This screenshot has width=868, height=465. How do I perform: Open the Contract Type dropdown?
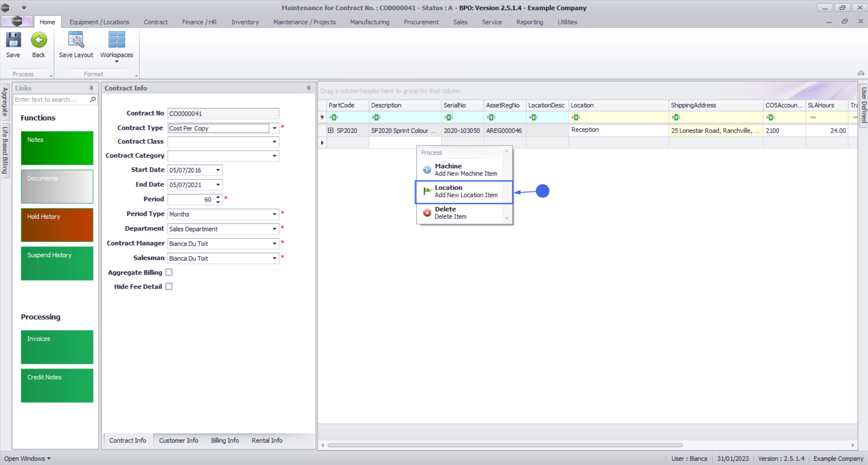pyautogui.click(x=274, y=128)
